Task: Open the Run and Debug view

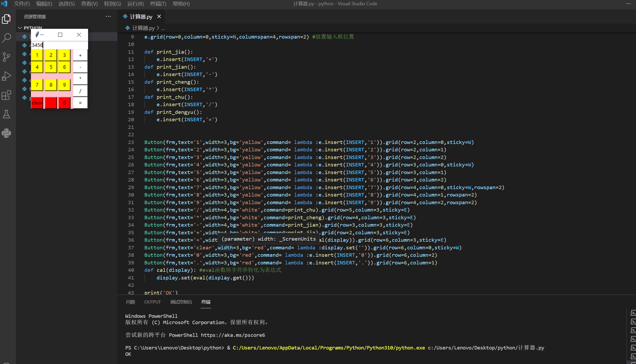Action: (6, 76)
